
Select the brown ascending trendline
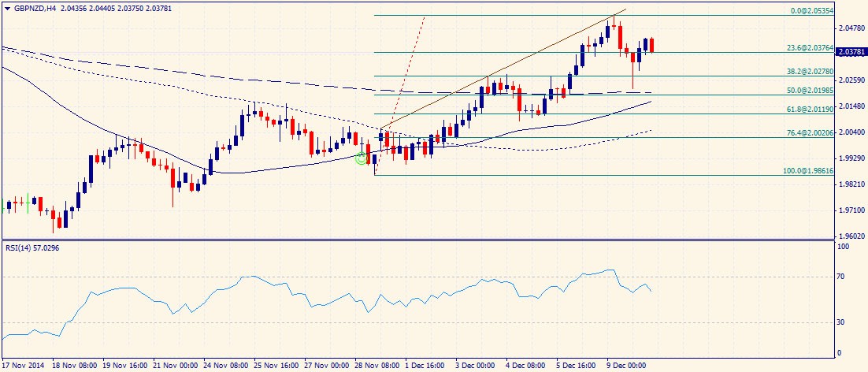[504, 69]
